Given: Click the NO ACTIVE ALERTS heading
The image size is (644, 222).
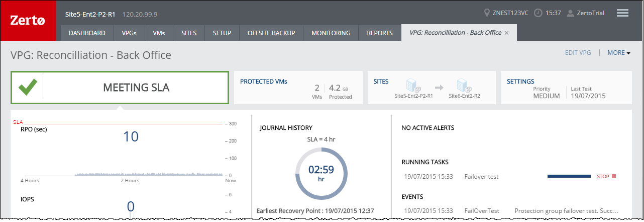Looking at the screenshot, I should coord(428,128).
